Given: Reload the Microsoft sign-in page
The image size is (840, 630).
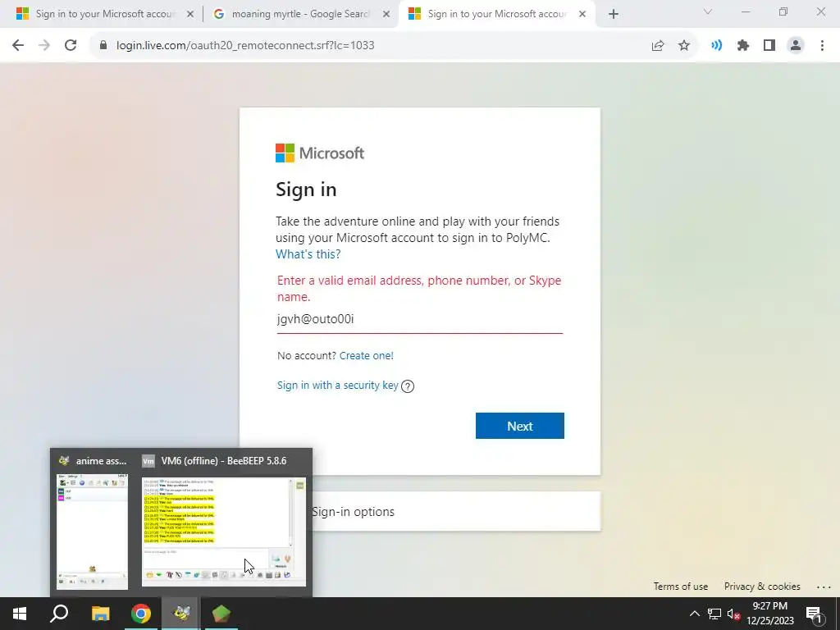Looking at the screenshot, I should tap(71, 46).
